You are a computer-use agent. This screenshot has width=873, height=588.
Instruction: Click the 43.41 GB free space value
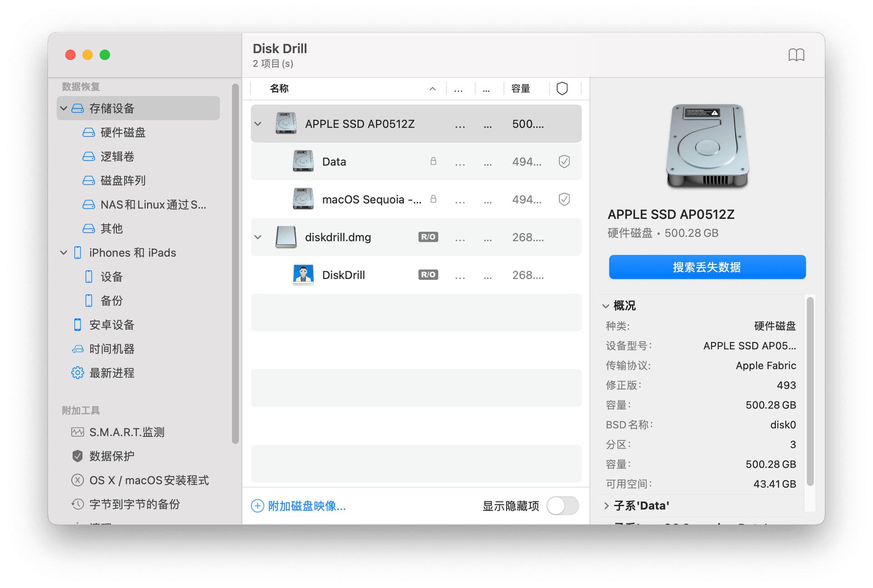(x=775, y=484)
